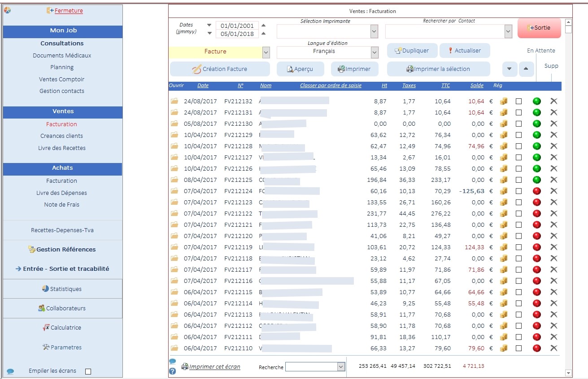Click the Actualiser button
Image resolution: width=588 pixels, height=379 pixels.
465,51
